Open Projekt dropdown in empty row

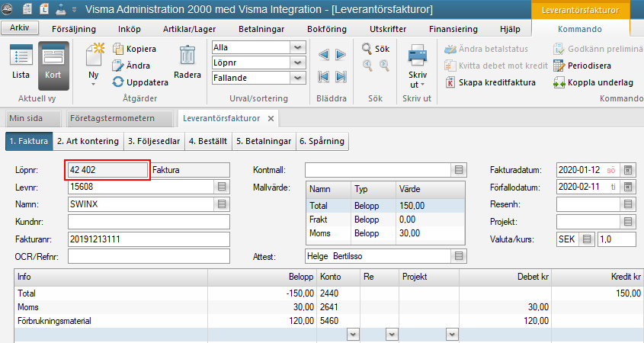452,335
